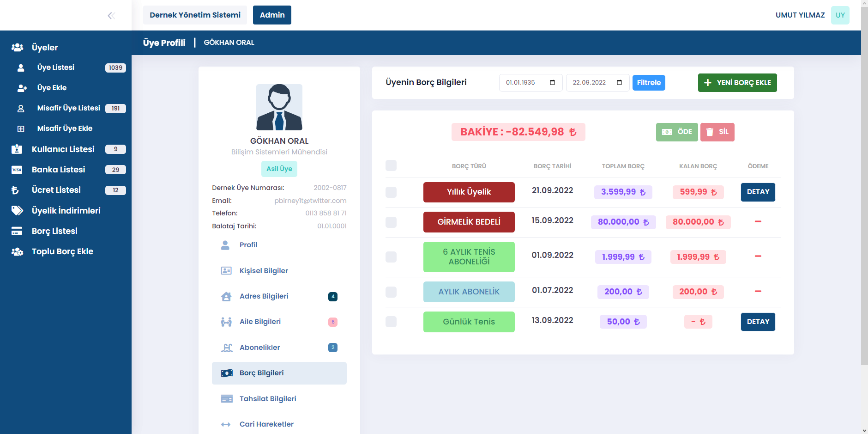The image size is (868, 434).
Task: Open the end date picker showing 22.09.2022
Action: pos(619,83)
